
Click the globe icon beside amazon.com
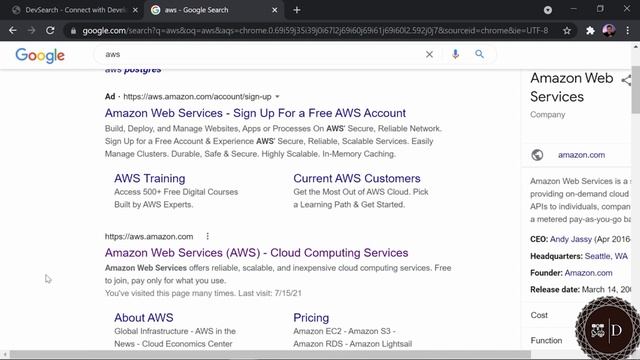[537, 155]
